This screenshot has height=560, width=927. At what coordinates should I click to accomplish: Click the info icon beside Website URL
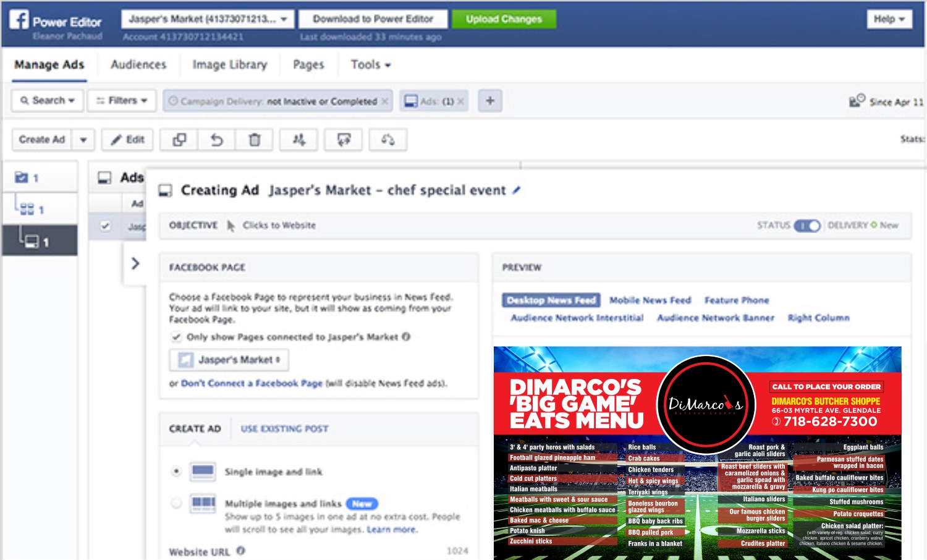click(240, 551)
